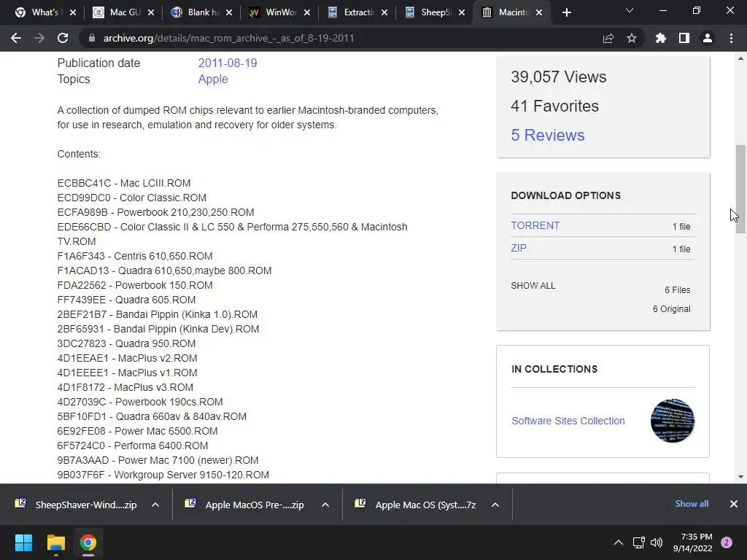This screenshot has width=747, height=560.
Task: Close the Macinto tab
Action: 539,12
